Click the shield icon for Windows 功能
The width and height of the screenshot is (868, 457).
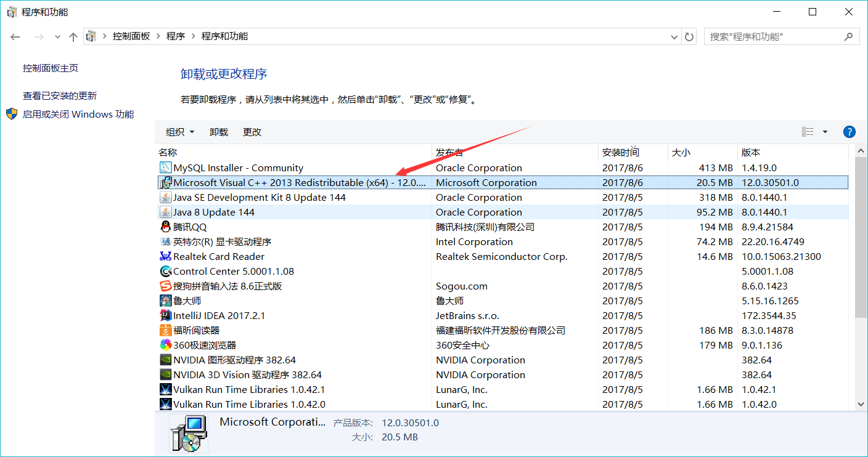(x=12, y=114)
